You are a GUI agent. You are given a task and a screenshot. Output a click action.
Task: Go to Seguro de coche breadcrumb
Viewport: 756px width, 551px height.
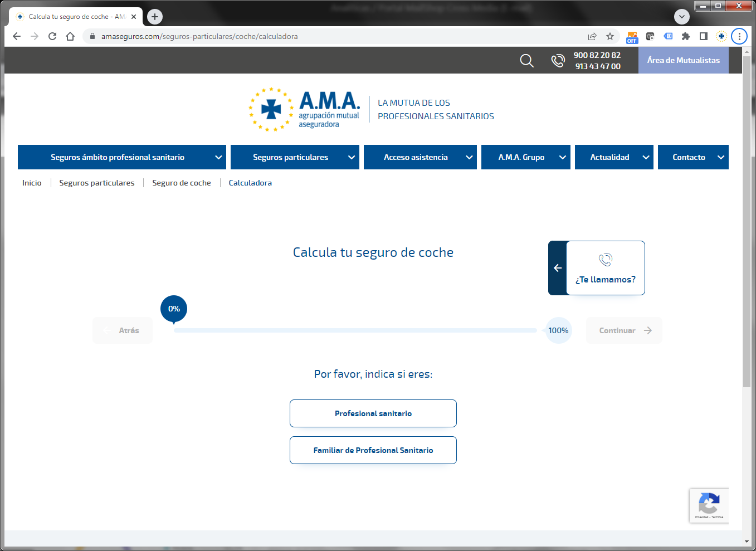click(182, 183)
